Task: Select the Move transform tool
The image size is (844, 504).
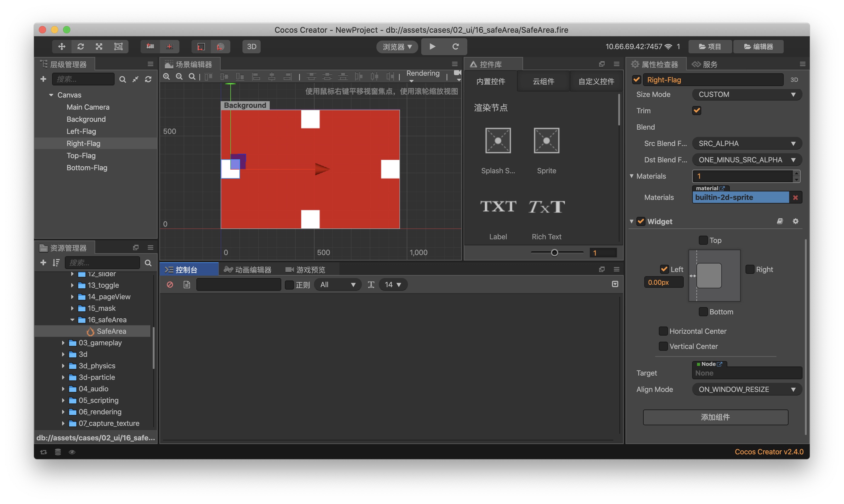Action: click(x=62, y=47)
